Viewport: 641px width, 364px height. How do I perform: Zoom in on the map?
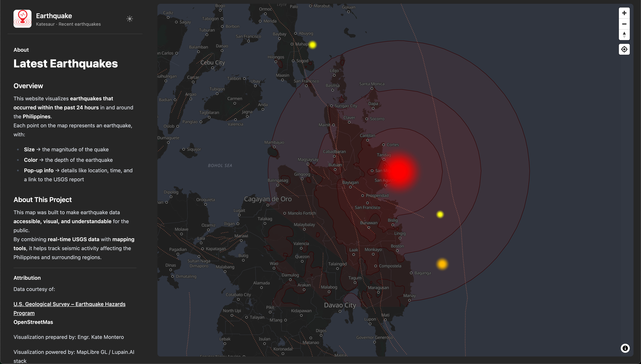[624, 13]
